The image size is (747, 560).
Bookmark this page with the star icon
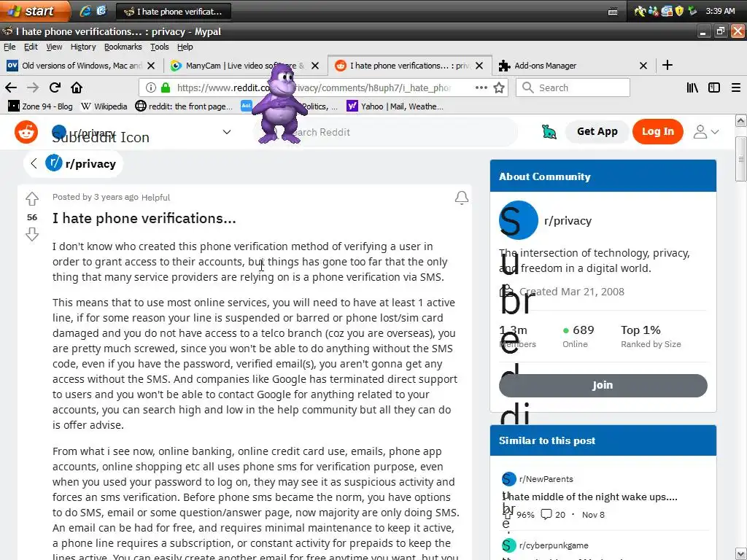499,87
